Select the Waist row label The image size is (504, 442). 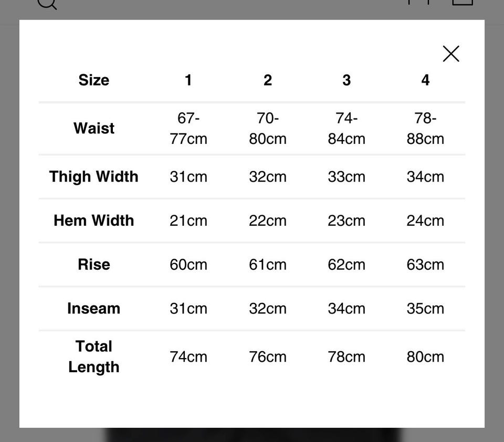point(94,128)
